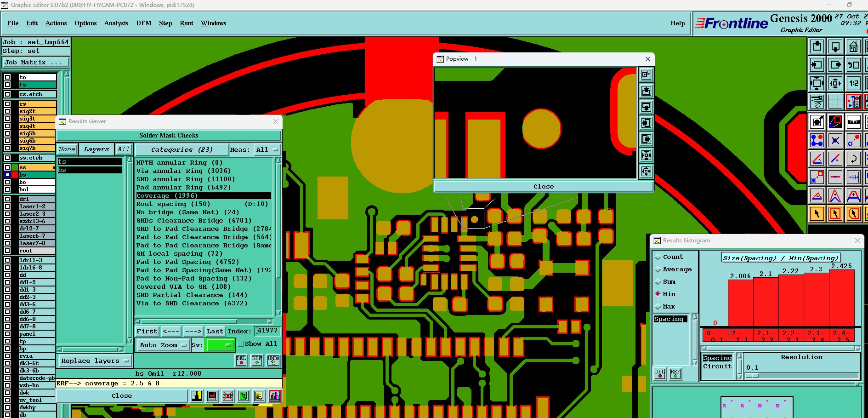This screenshot has height=418, width=868.
Task: Click the zoom in icon in main toolbar
Action: (817, 83)
